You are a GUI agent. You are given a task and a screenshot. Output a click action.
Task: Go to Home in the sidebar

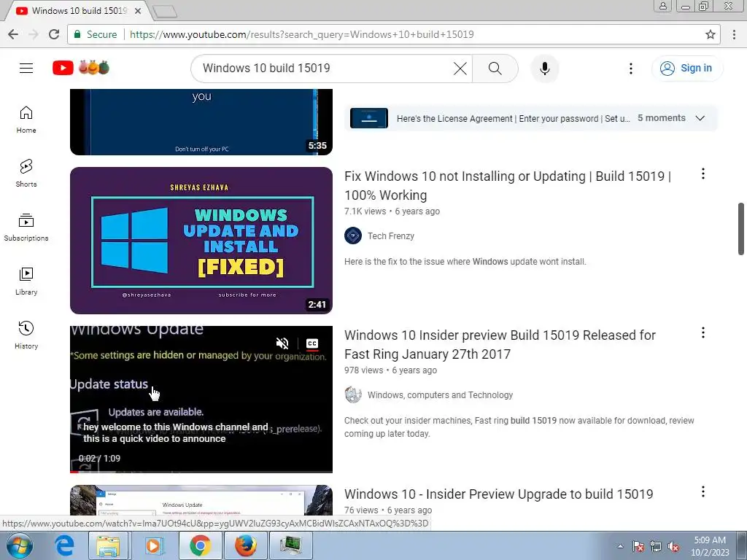pos(26,120)
